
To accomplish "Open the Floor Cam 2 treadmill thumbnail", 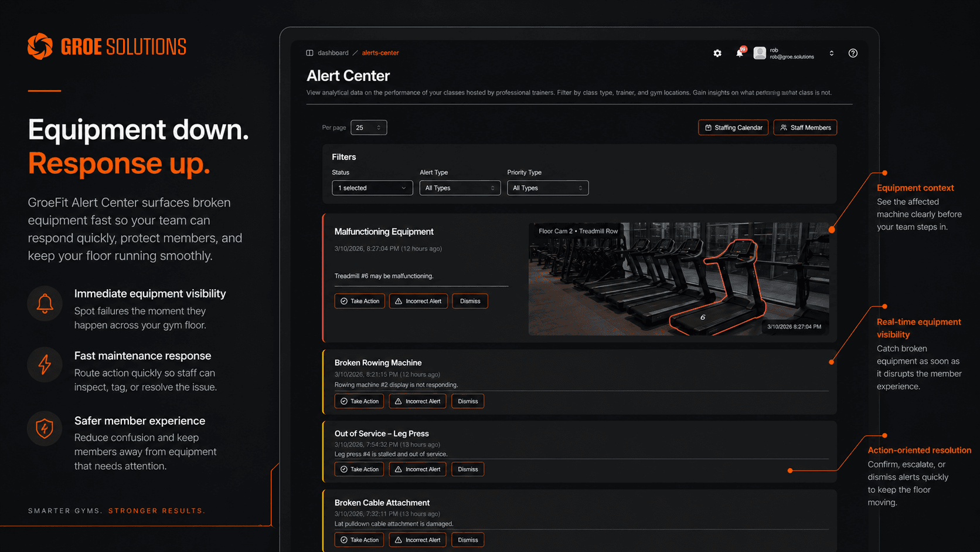I will click(x=679, y=279).
